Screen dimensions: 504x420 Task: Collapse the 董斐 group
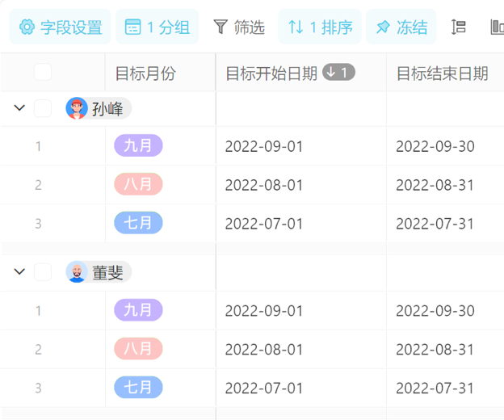point(19,272)
